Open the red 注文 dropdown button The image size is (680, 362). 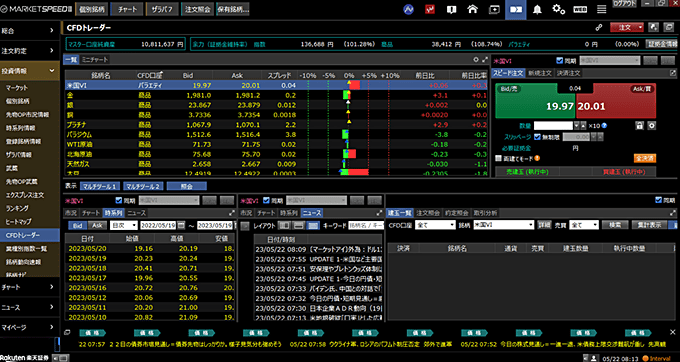(628, 27)
